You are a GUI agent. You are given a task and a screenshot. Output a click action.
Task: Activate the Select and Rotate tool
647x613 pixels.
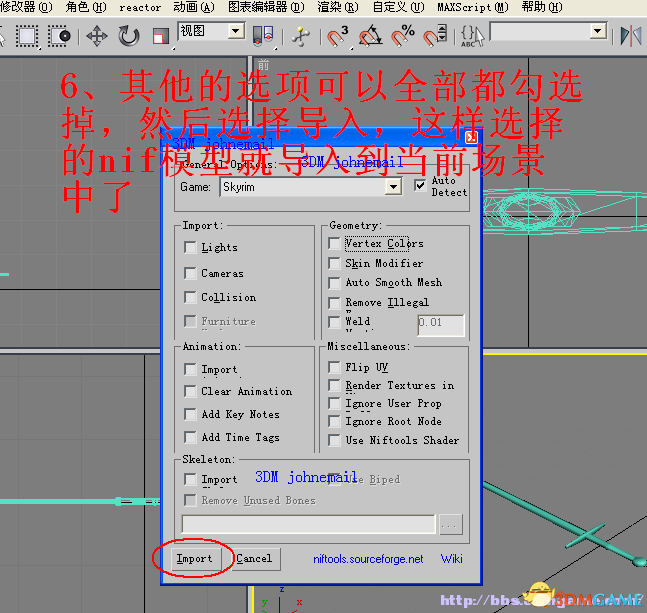[x=129, y=36]
